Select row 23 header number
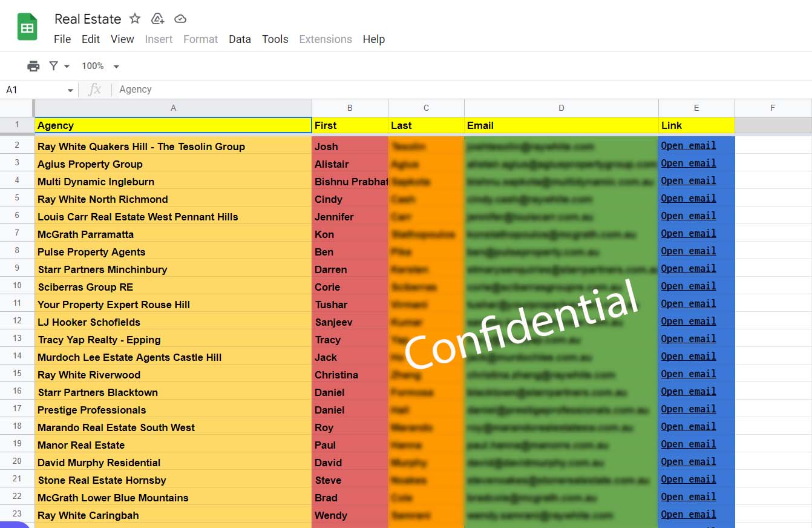 click(x=17, y=513)
